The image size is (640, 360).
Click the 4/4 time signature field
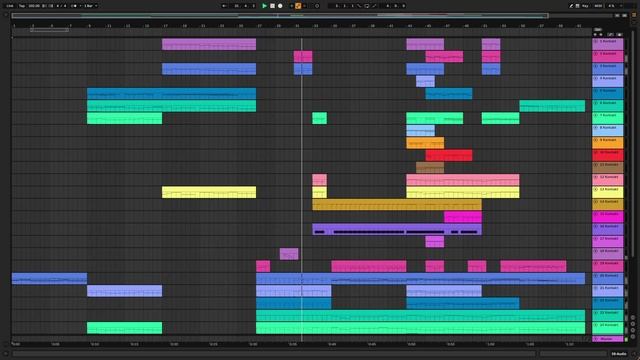[61, 6]
